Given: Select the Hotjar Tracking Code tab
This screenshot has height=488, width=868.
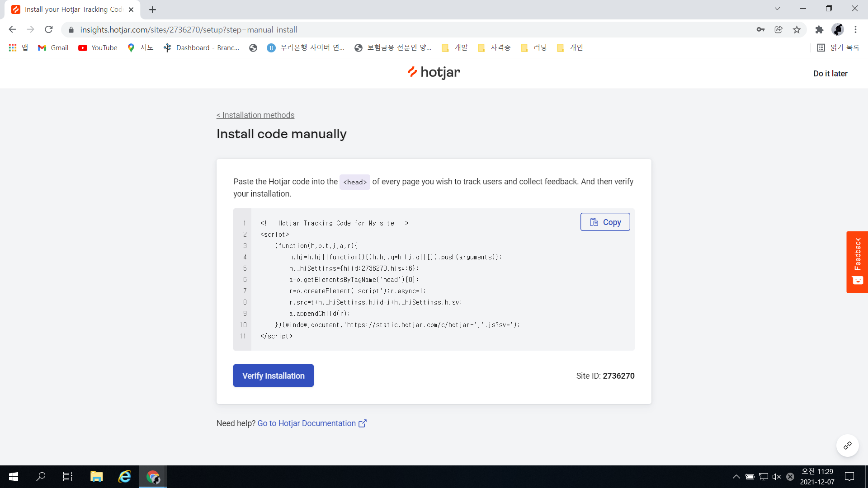Looking at the screenshot, I should click(x=72, y=9).
